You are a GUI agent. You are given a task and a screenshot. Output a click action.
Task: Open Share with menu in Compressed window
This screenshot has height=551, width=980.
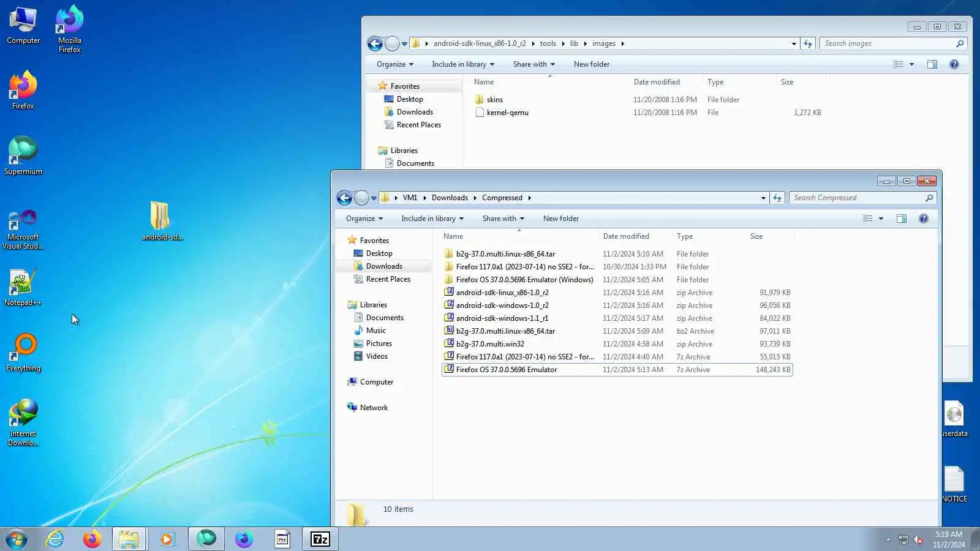(503, 219)
